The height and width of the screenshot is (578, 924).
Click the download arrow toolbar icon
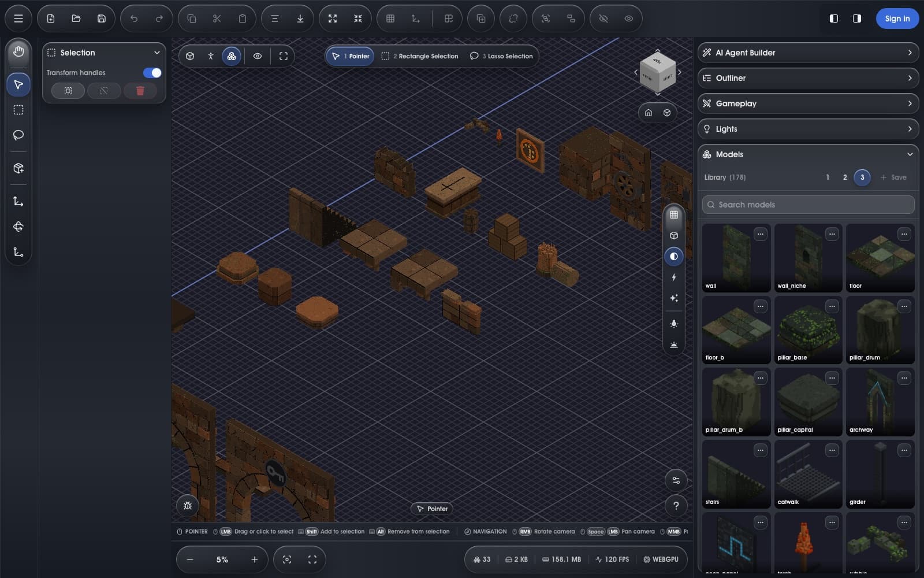coord(300,18)
